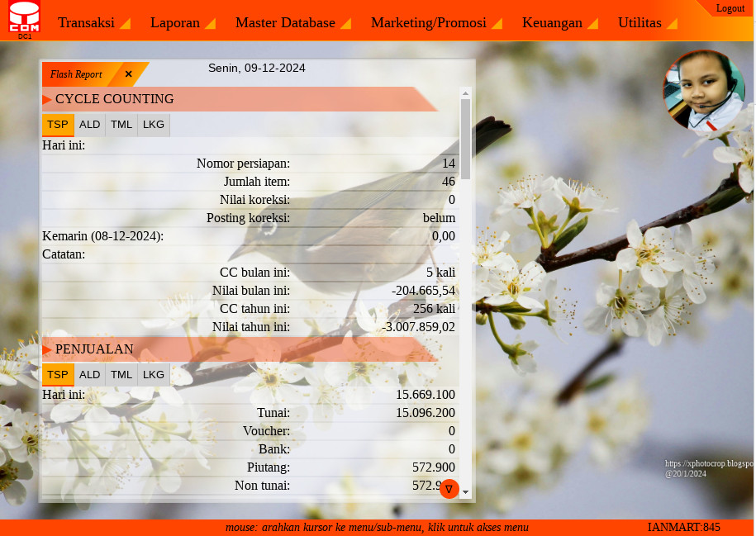This screenshot has width=756, height=536.
Task: Open the Utilitas menu
Action: (x=647, y=23)
